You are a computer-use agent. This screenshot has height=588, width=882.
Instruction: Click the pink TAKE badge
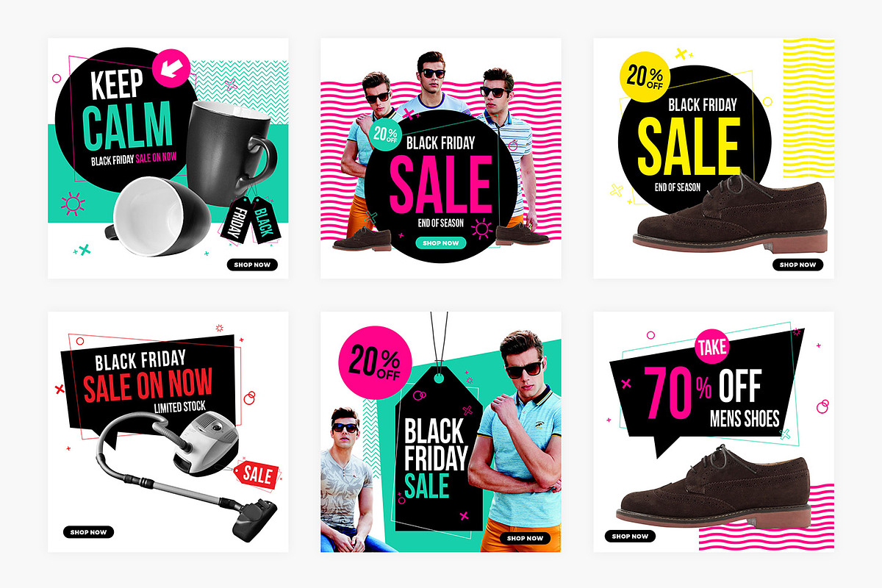point(711,348)
